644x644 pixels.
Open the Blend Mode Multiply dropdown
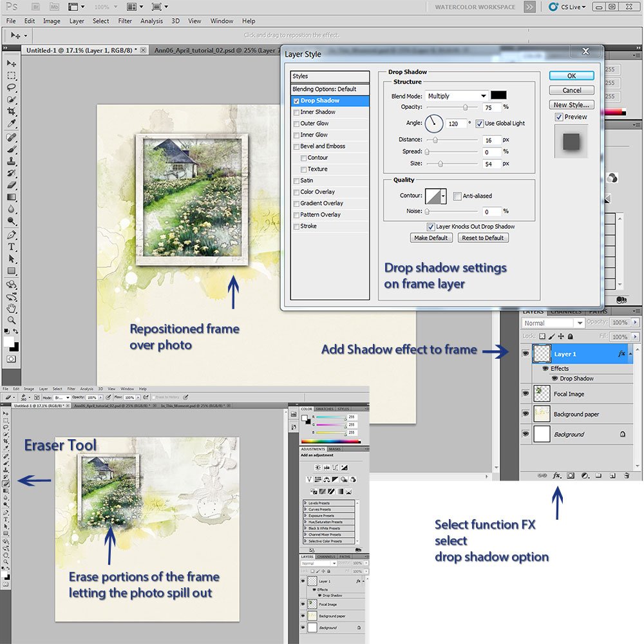457,96
